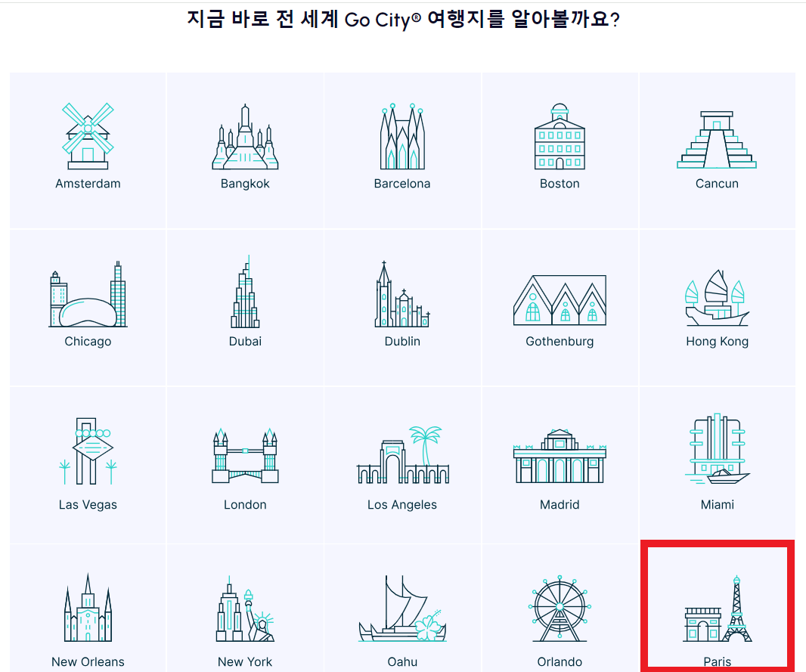Click the Cancun pyramid icon
Screen dimensions: 806x672
716,140
